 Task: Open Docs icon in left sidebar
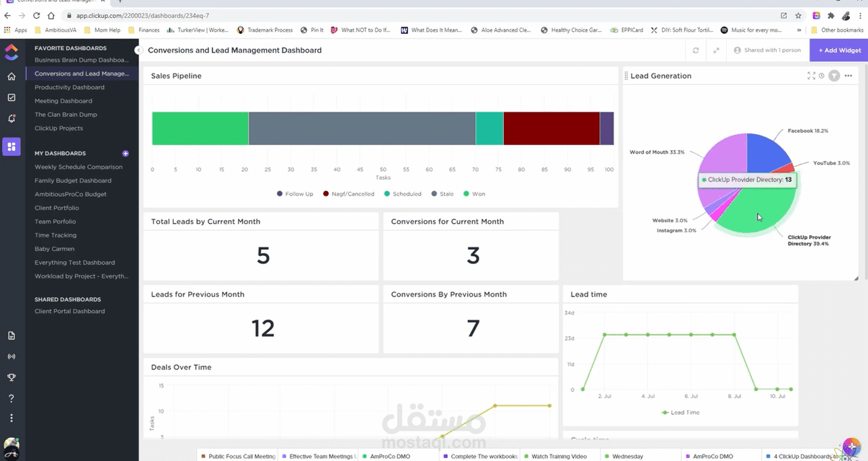tap(12, 335)
